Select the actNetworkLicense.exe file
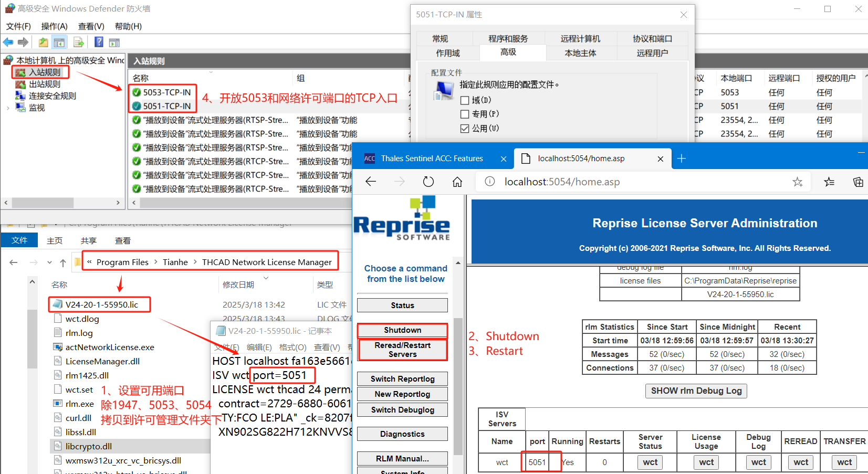Viewport: 868px width, 474px height. coord(104,347)
